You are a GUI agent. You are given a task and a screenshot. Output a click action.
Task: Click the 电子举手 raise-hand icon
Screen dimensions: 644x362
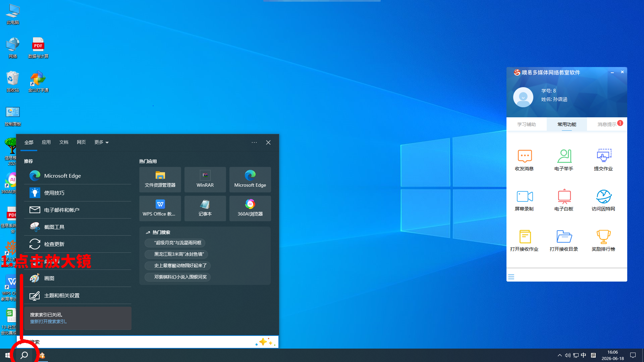point(564,160)
